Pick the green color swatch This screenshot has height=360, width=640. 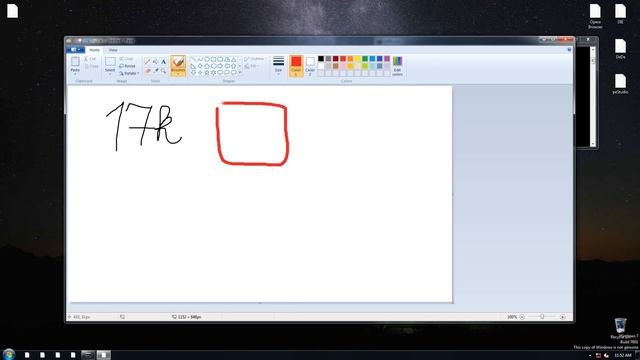(x=365, y=59)
